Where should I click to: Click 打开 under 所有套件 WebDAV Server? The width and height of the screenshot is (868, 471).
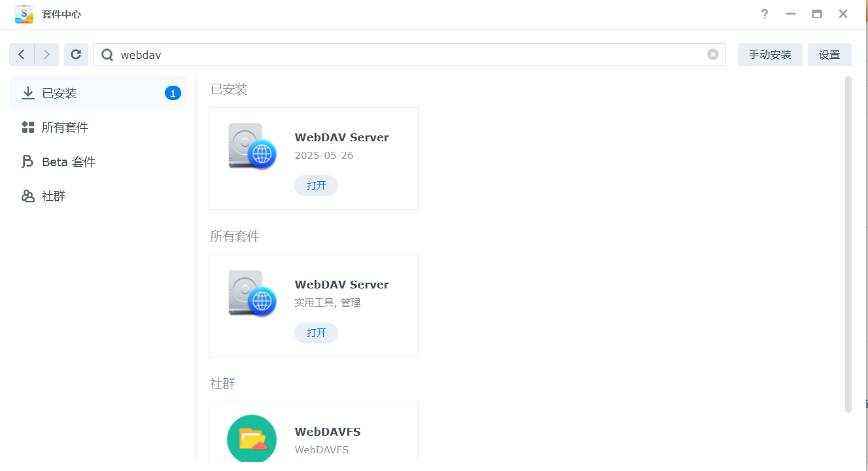(316, 333)
